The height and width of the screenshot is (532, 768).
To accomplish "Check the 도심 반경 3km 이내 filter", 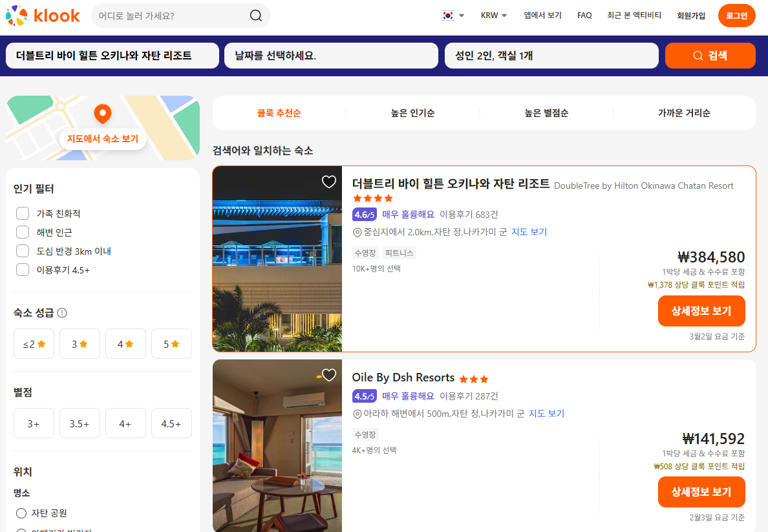I will coord(23,251).
